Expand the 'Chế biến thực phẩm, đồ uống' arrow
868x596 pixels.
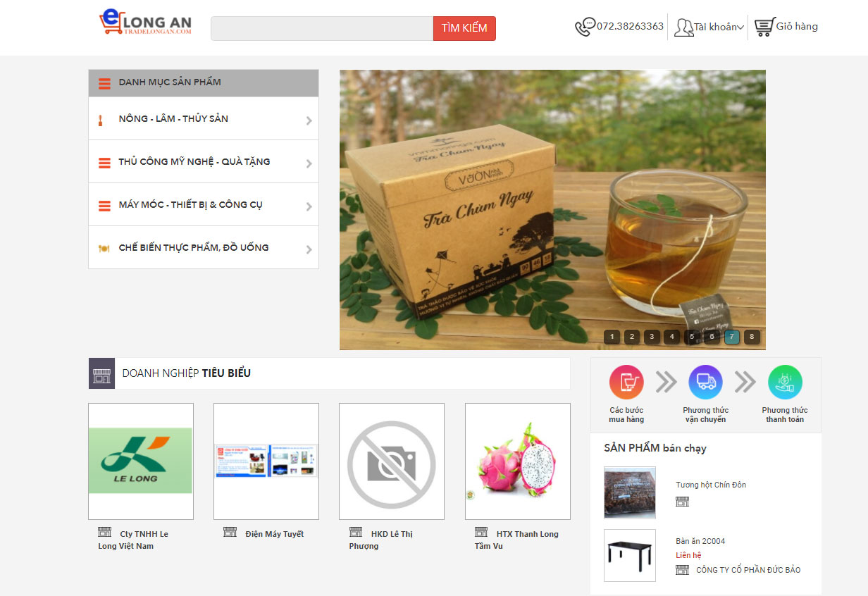[x=309, y=249]
